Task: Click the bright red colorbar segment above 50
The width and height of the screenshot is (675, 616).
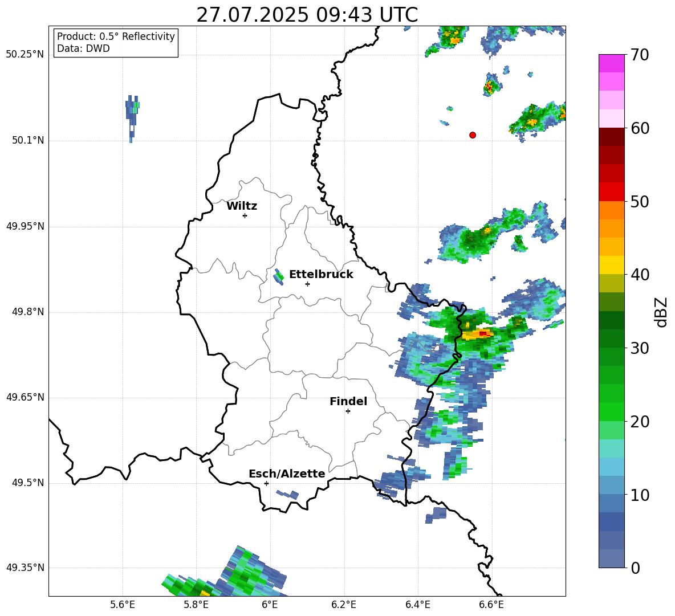Action: 611,192
